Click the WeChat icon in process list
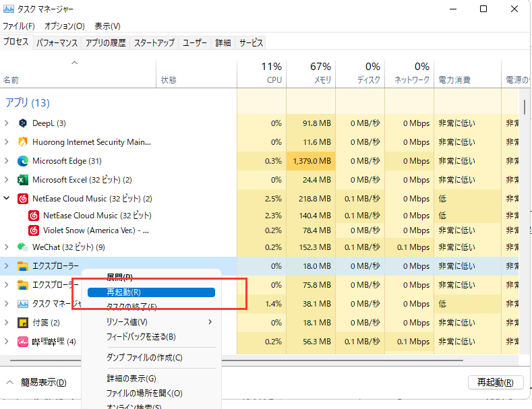 pos(23,247)
